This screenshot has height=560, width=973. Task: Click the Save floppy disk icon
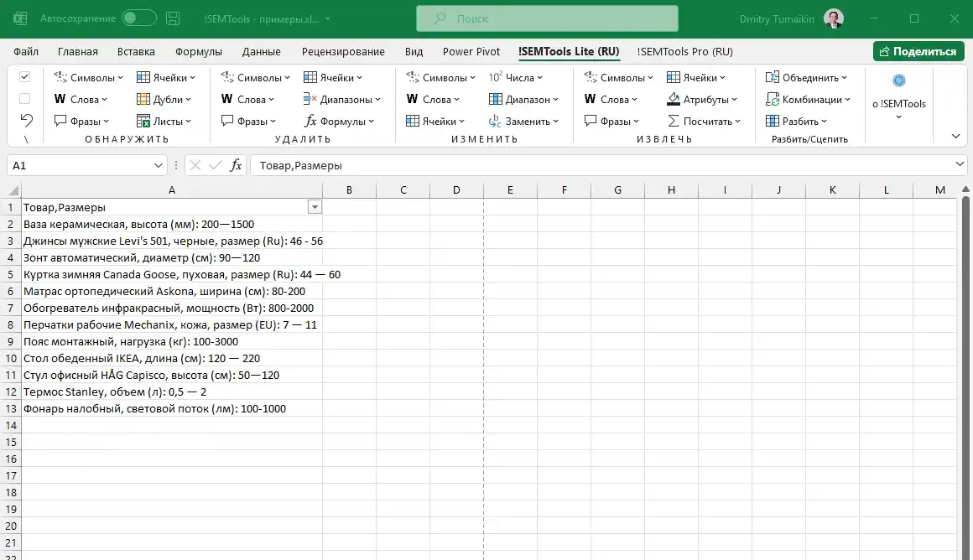click(173, 18)
